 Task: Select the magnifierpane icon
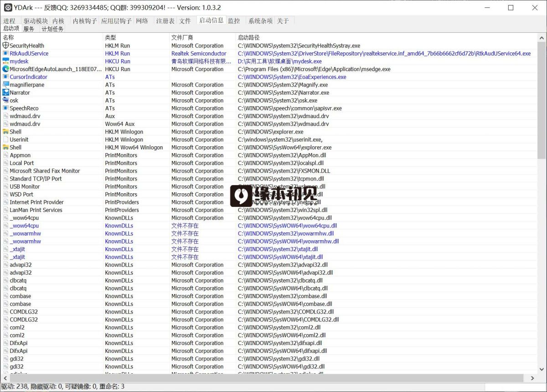tap(6, 85)
